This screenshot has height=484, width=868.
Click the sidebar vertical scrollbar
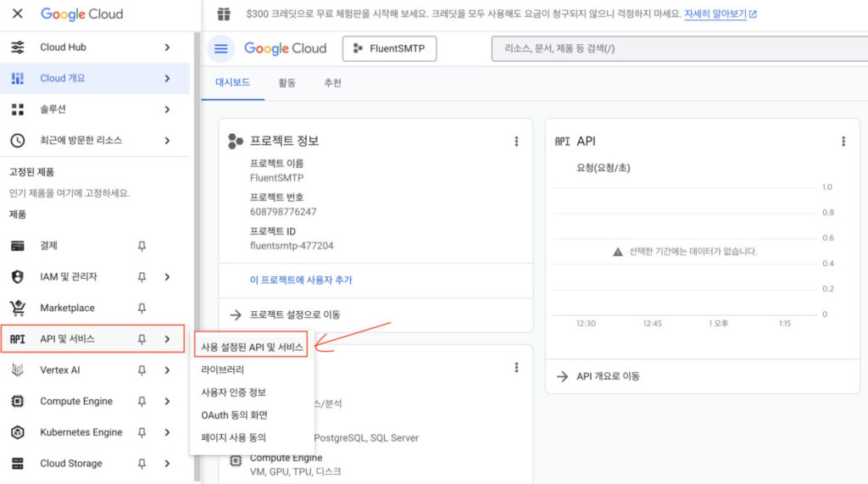coord(197,255)
